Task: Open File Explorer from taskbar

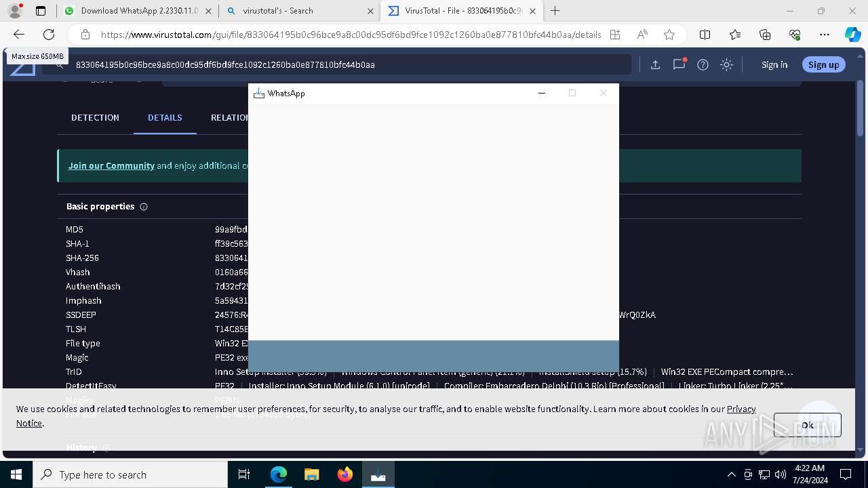Action: pyautogui.click(x=311, y=474)
